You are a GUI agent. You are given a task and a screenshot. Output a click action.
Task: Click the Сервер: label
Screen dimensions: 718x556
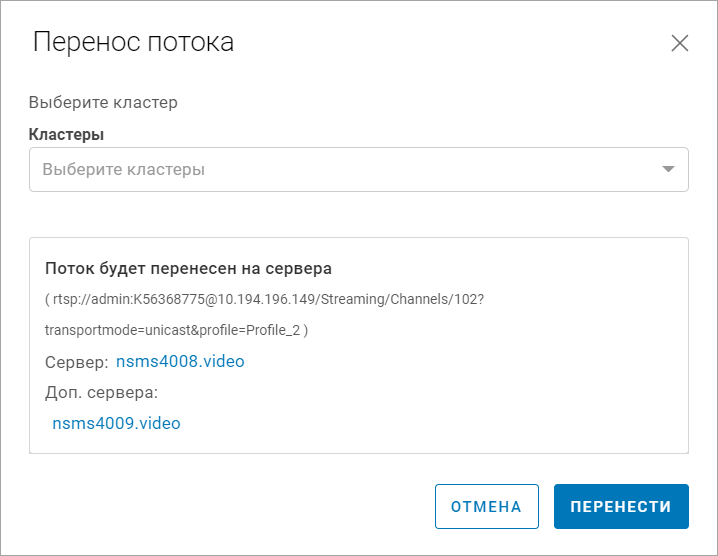76,361
